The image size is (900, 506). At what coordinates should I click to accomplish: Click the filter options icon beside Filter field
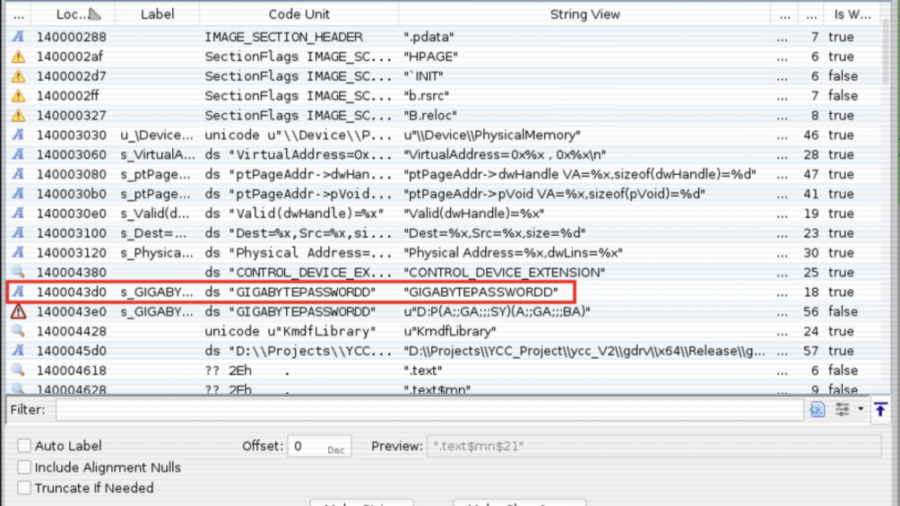point(817,410)
